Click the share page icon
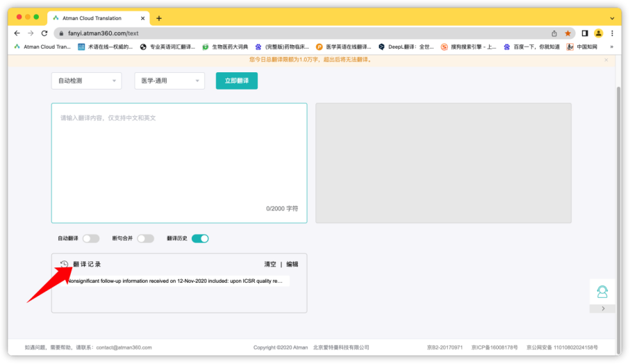The image size is (630, 364). pyautogui.click(x=554, y=33)
